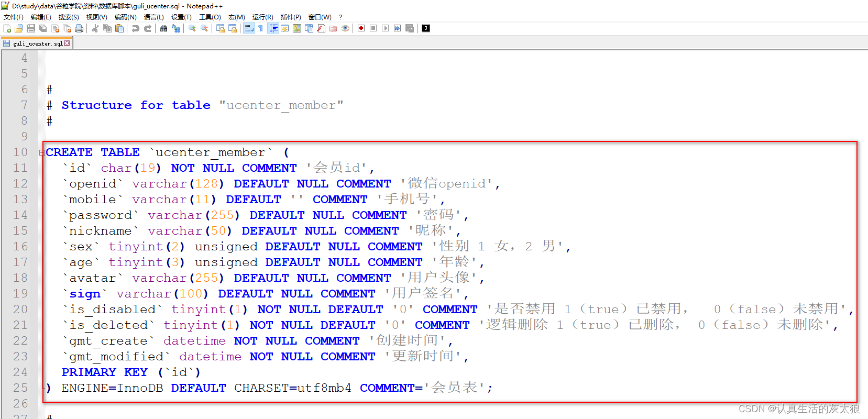Undo the last edit via toolbar
Image resolution: width=868 pixels, height=419 pixels.
[136, 28]
